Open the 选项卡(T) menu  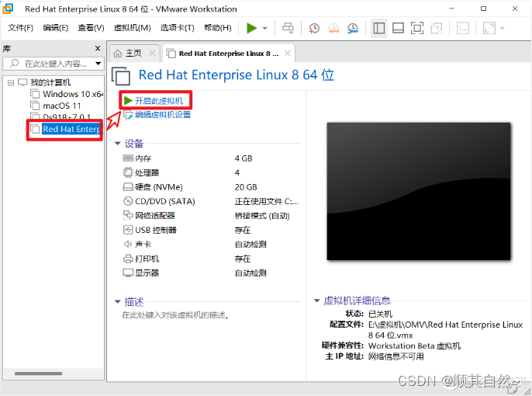pyautogui.click(x=177, y=28)
